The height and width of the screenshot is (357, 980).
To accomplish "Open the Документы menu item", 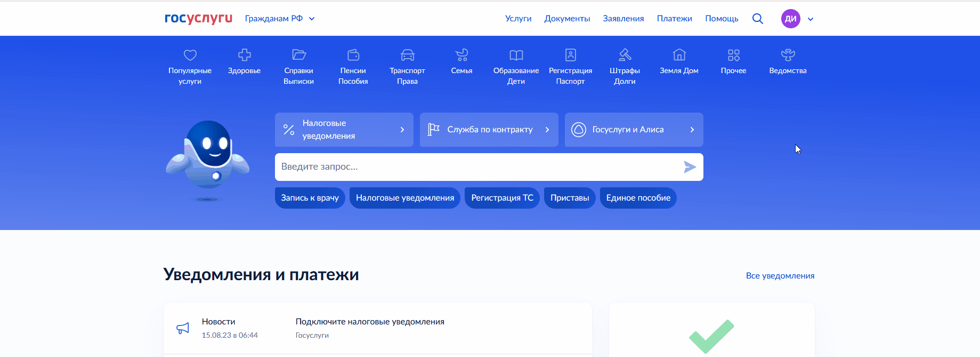I will pyautogui.click(x=567, y=19).
